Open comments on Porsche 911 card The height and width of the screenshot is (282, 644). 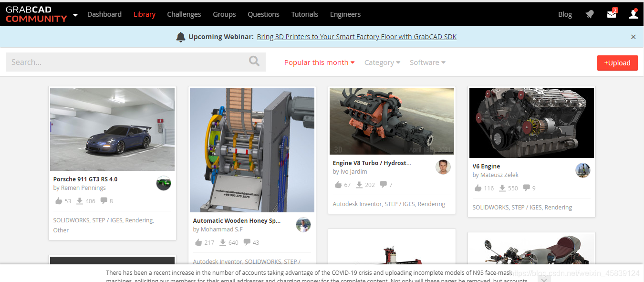(104, 201)
